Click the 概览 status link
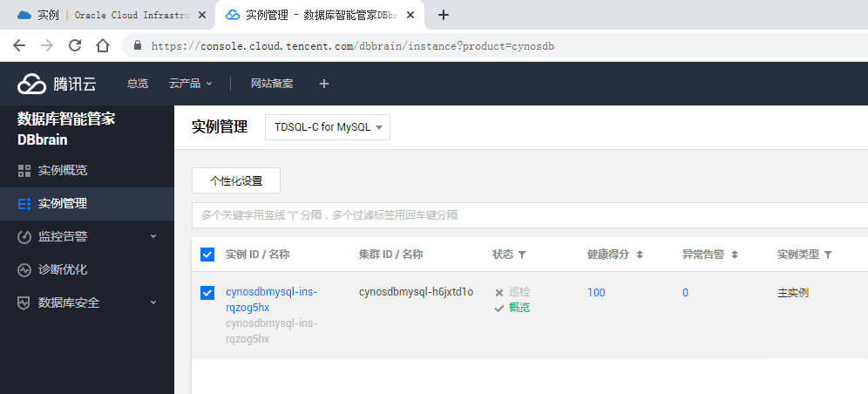 (519, 308)
